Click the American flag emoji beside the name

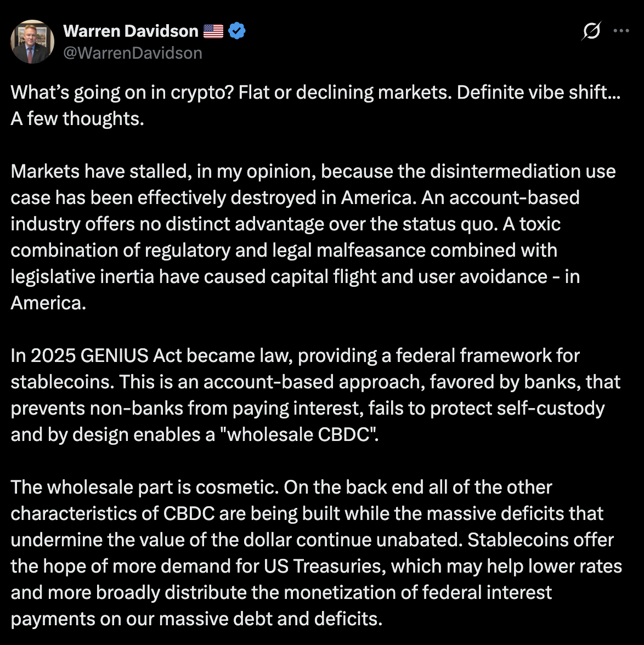point(213,31)
